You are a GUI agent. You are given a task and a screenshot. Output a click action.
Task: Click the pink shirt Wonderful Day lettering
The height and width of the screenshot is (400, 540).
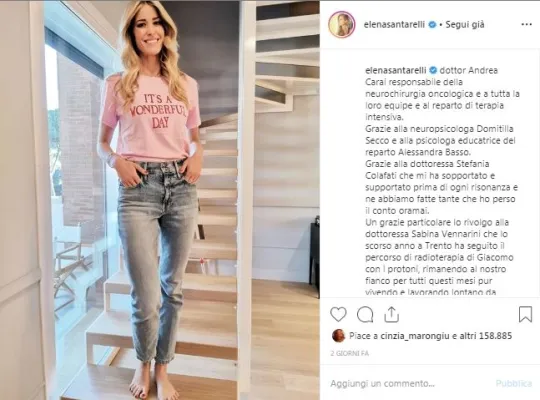click(158, 111)
